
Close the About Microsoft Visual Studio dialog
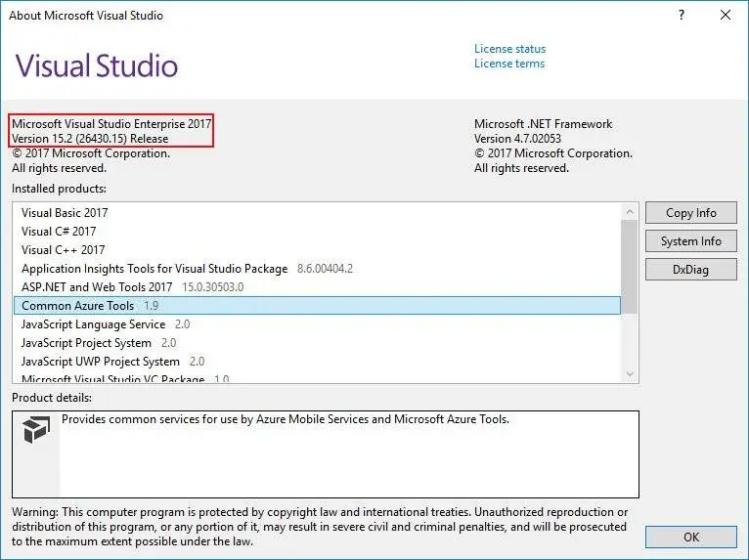pyautogui.click(x=726, y=16)
